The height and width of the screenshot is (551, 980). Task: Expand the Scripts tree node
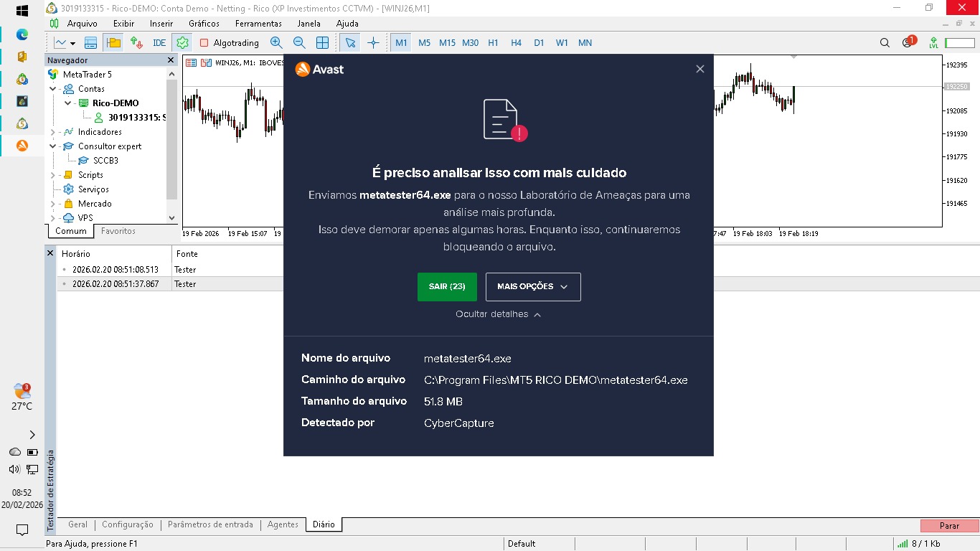(x=53, y=175)
